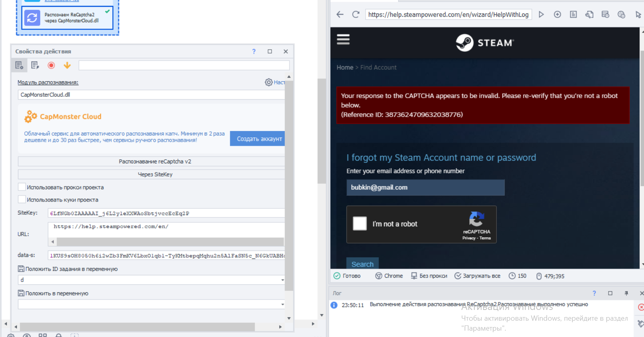Click the 'Через SiteKey' method selector
Viewport: 644px width, 337px height.
coord(151,174)
